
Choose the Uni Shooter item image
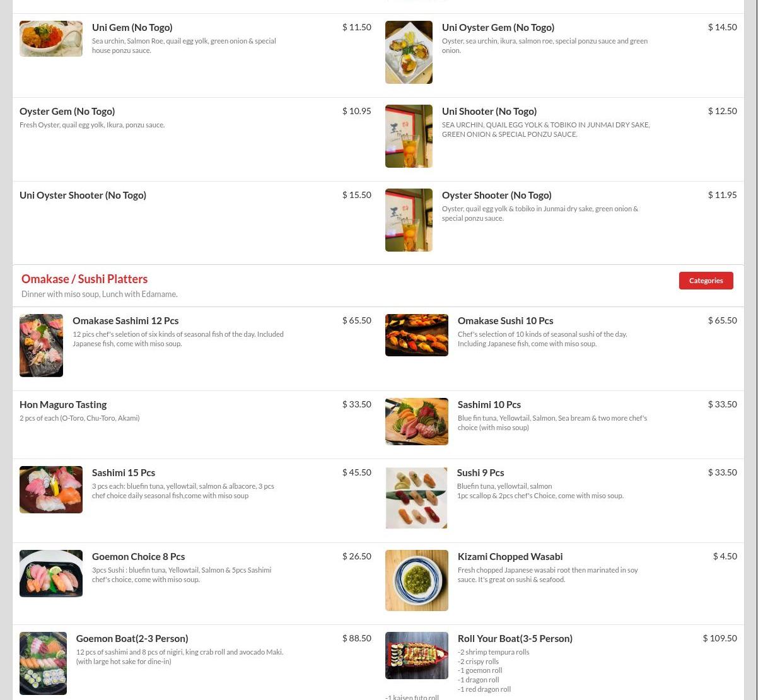point(409,136)
